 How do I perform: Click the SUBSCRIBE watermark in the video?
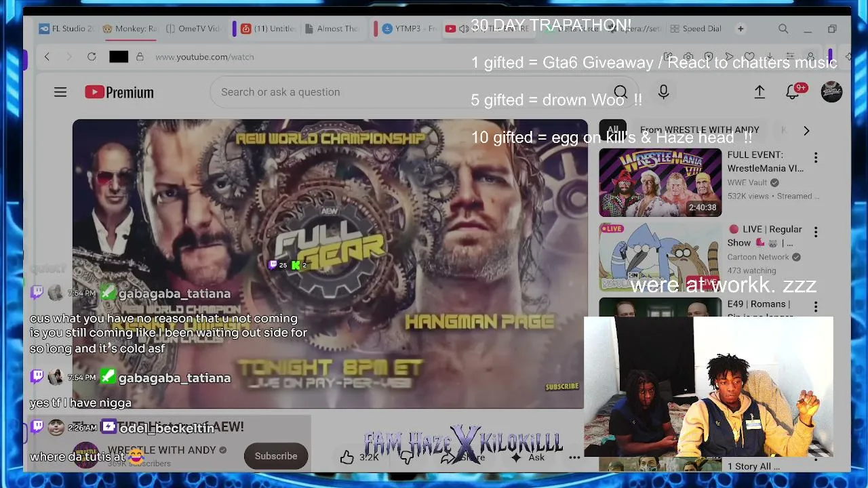point(562,387)
